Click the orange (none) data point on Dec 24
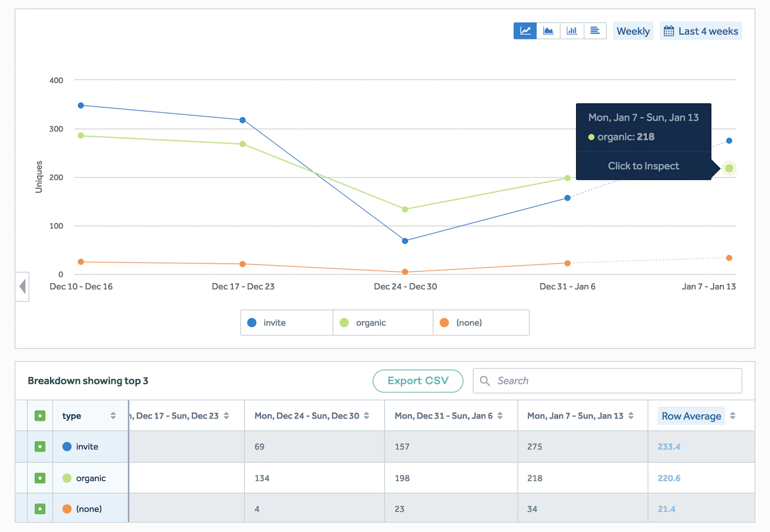This screenshot has height=532, width=770. (x=405, y=272)
